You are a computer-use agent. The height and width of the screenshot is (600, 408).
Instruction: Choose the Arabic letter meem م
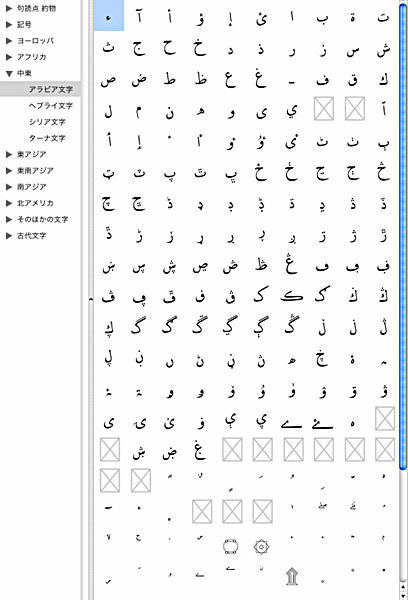(139, 112)
